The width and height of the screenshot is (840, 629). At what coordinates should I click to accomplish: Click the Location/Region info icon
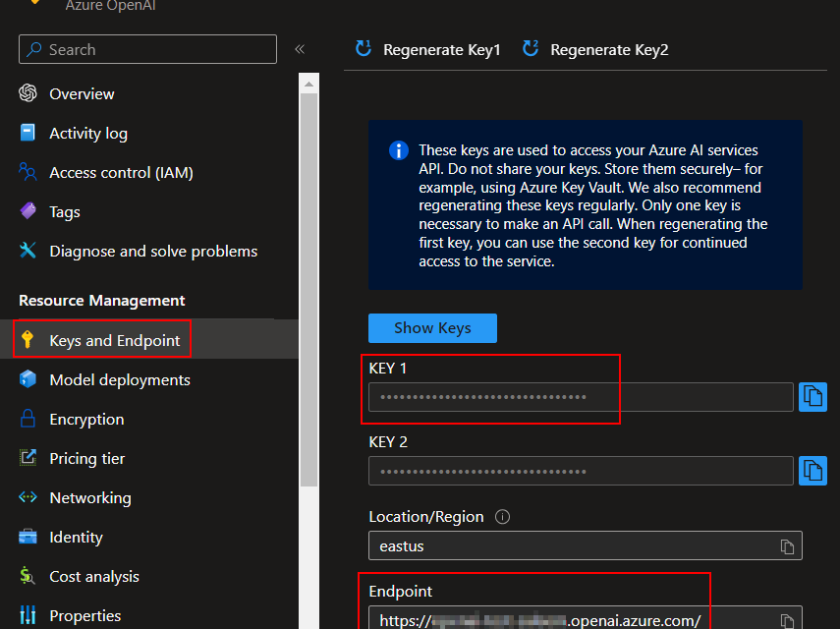tap(503, 517)
